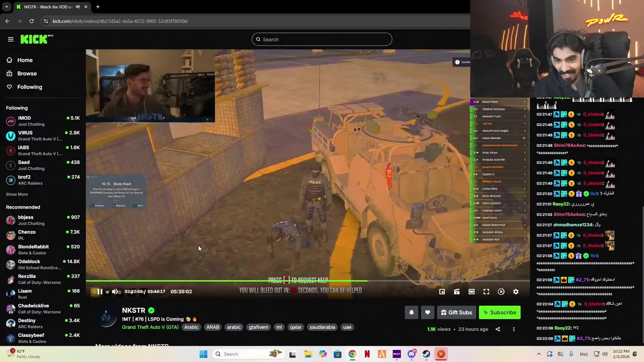Viewport: 644px width, 362px height.
Task: Focus the Kick search box
Action: pos(322,39)
